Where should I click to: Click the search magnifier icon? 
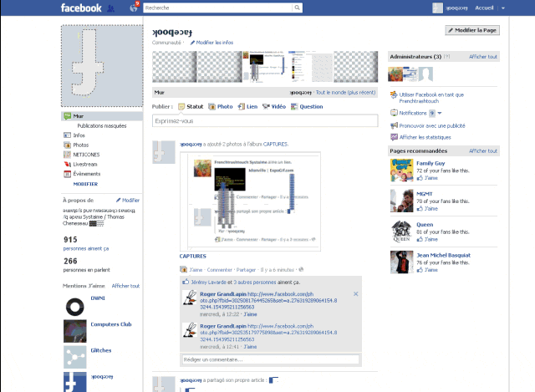[296, 8]
